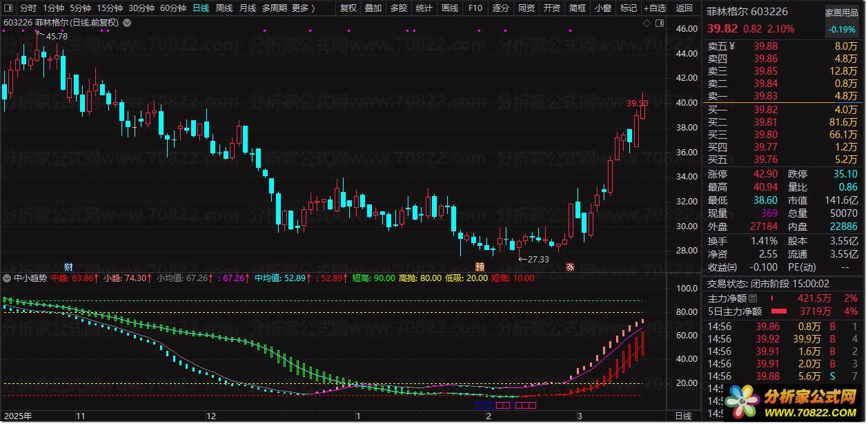Select the 60分钟 period tab
Viewport: 868px width, 424px height.
(173, 8)
